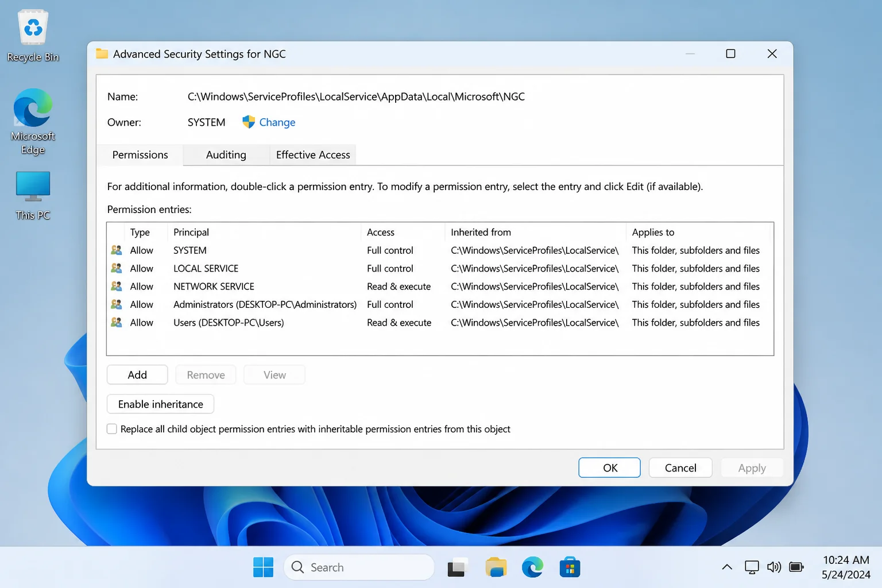Click the View button
Screen dimensions: 882x588
[x=274, y=375]
